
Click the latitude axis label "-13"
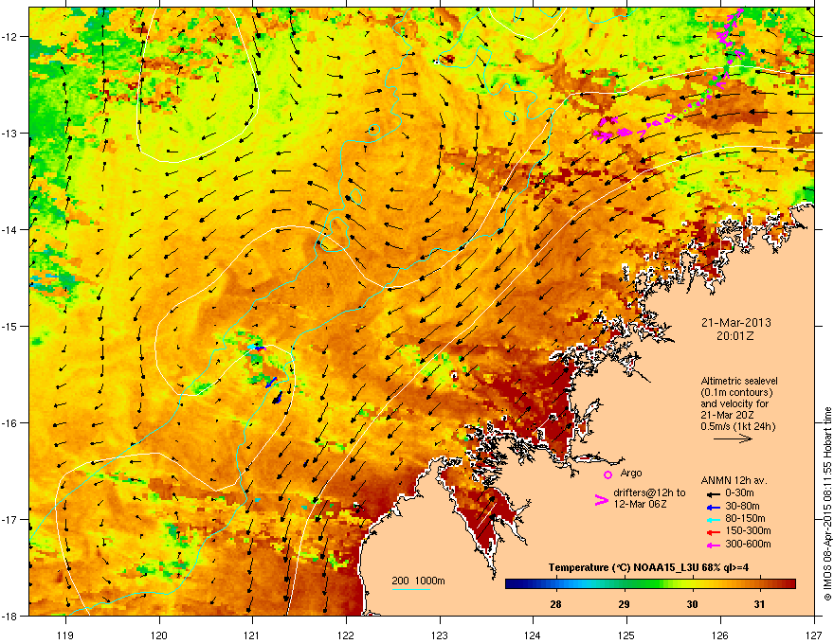[9, 134]
